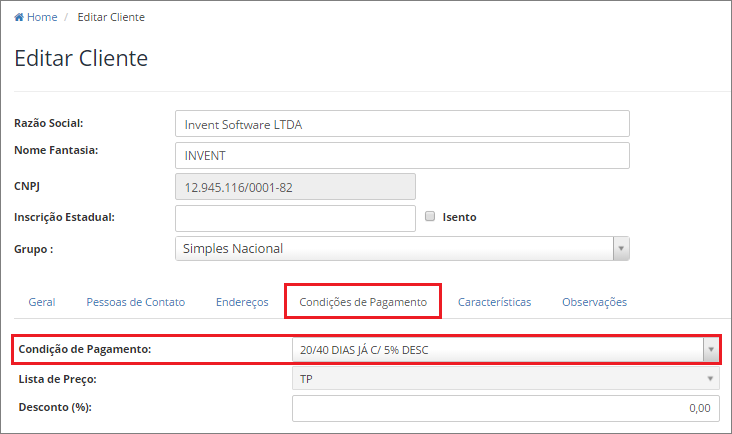Expand the Condição de Pagamento dropdown arrow
The height and width of the screenshot is (434, 732).
(x=711, y=350)
